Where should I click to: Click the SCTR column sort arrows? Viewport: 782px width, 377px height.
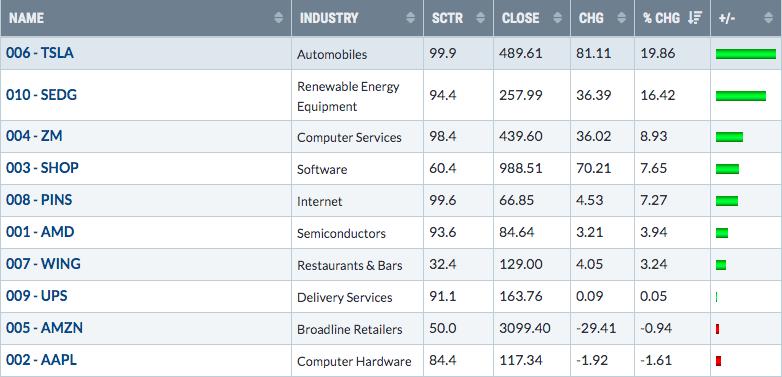pyautogui.click(x=480, y=18)
